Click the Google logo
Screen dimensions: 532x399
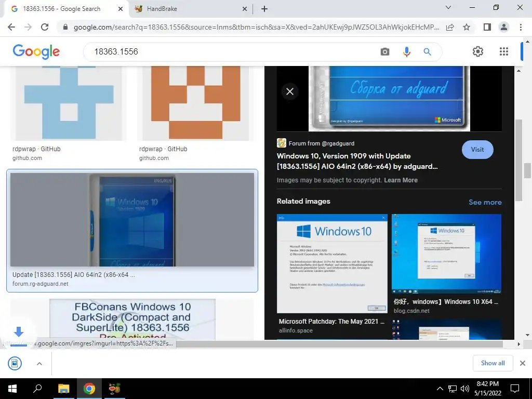point(36,51)
